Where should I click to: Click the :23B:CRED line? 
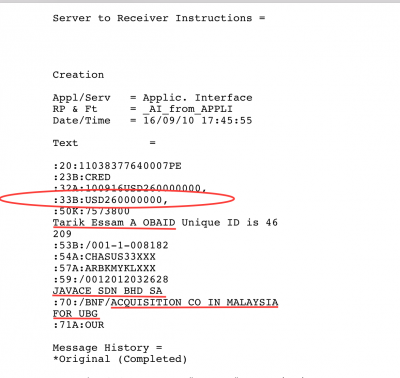point(82,177)
